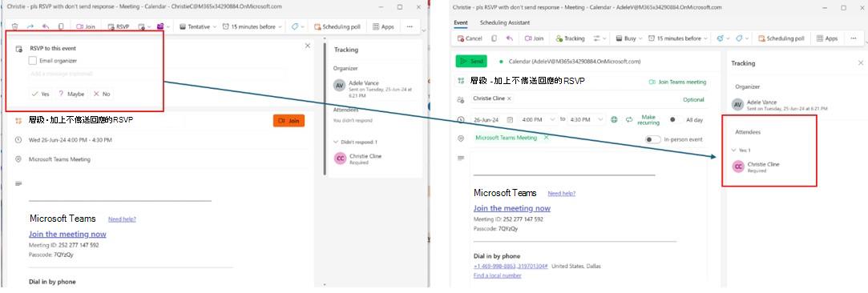Open the tag categorize dropdown in Christie's window
868x293 pixels.
click(x=297, y=26)
